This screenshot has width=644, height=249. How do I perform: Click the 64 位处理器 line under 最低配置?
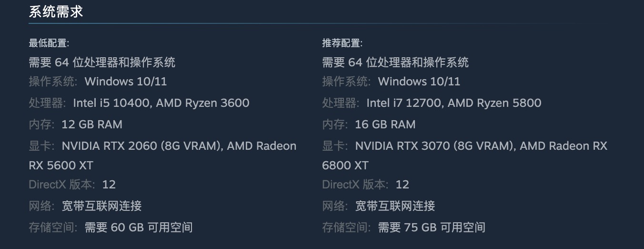click(x=102, y=62)
